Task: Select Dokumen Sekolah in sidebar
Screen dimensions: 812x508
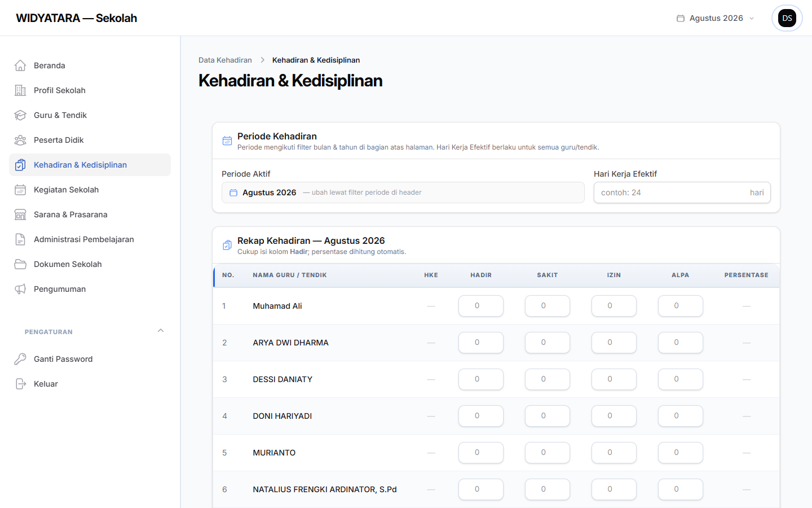Action: 90,264
